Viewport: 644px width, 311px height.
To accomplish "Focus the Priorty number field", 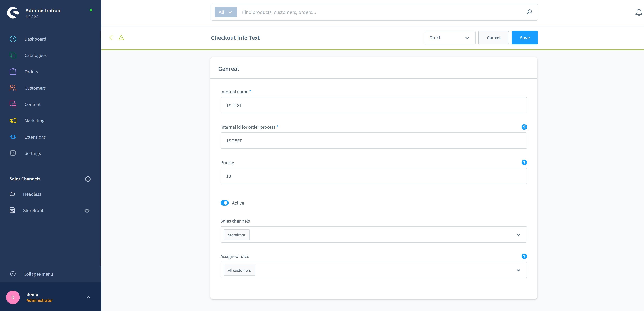I will pyautogui.click(x=373, y=176).
